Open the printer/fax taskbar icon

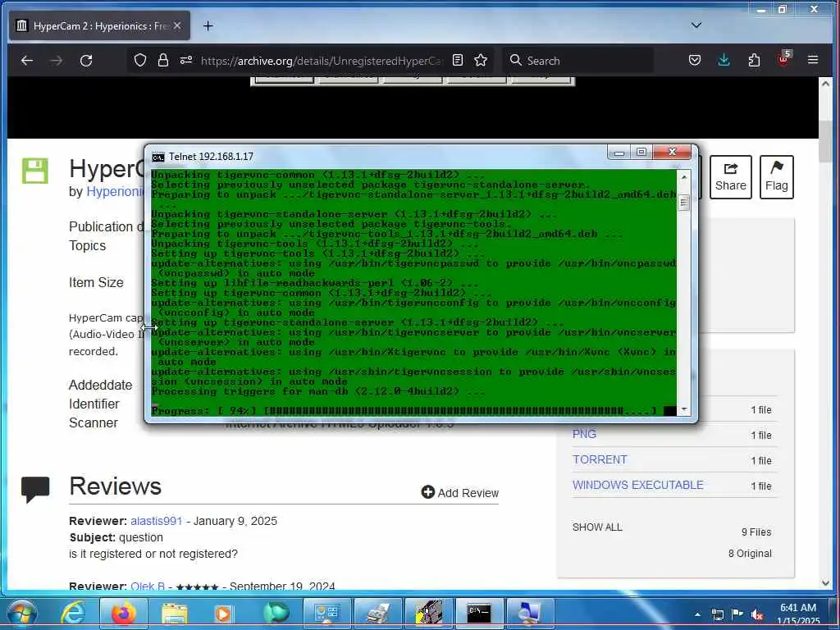click(377, 613)
